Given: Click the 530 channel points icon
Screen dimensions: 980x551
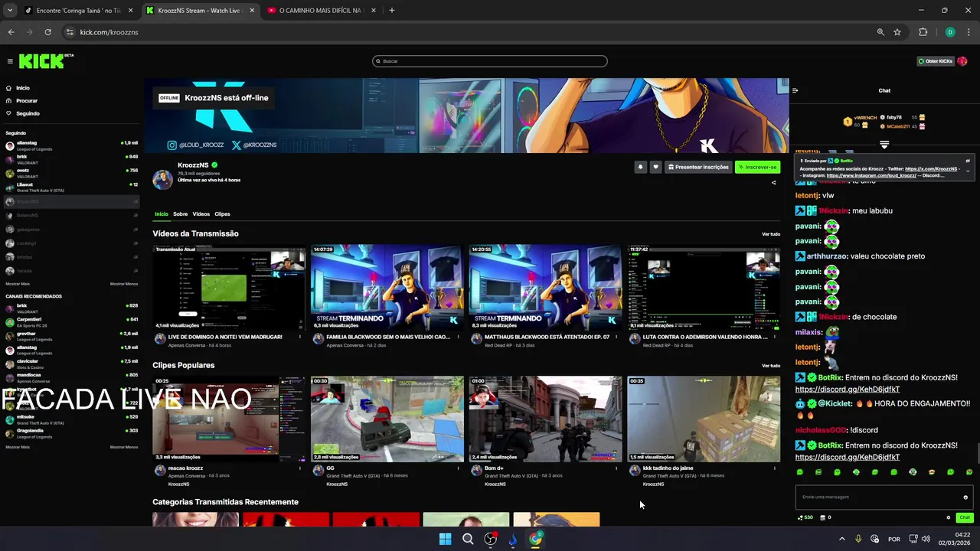Looking at the screenshot, I should pos(805,517).
